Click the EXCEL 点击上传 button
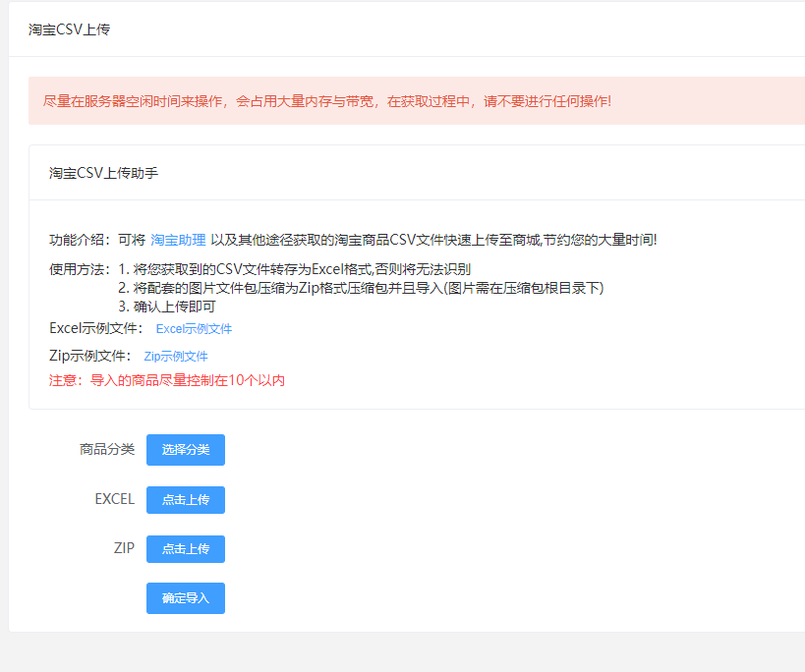805x672 pixels. click(186, 500)
